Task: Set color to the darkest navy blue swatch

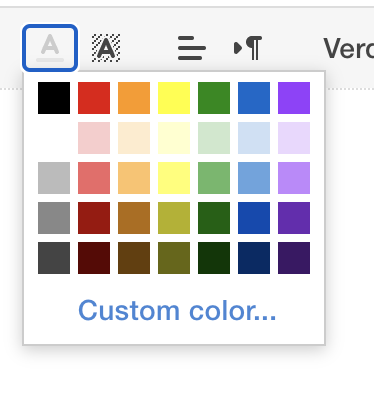Action: coord(254,258)
